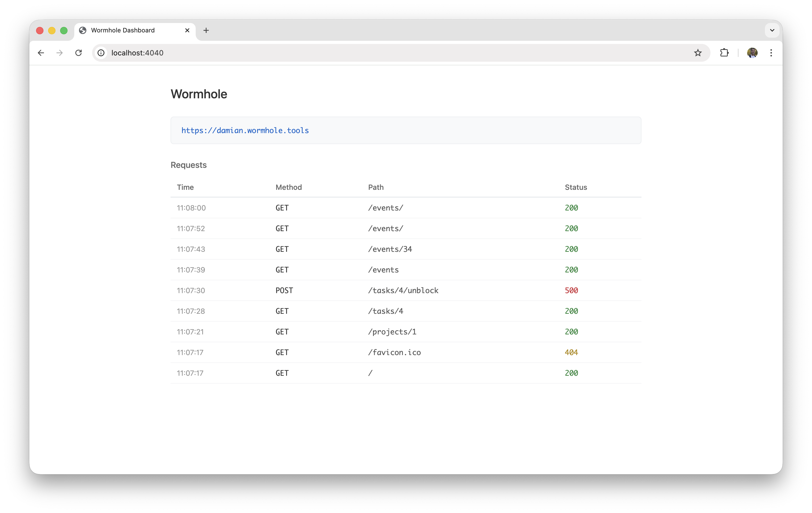Click the Time column header
This screenshot has width=812, height=513.
coord(185,187)
